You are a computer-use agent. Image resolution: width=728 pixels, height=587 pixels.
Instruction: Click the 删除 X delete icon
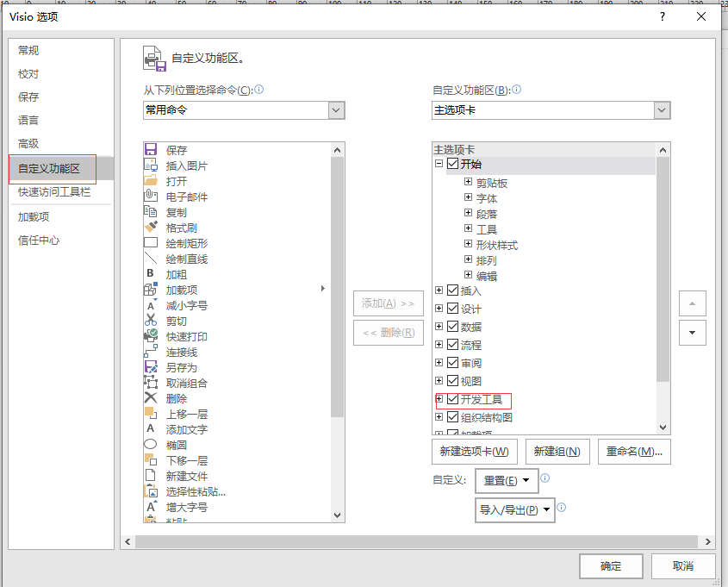tap(151, 398)
